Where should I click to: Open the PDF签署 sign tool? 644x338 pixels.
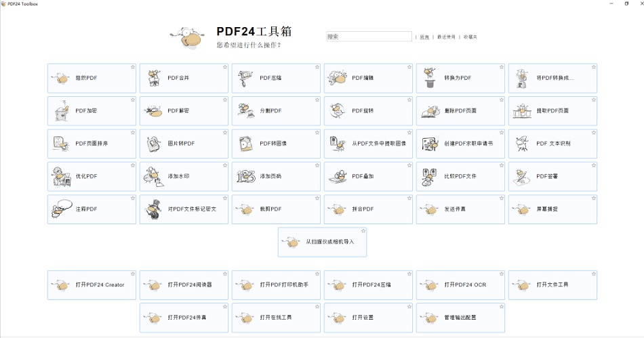coord(552,176)
